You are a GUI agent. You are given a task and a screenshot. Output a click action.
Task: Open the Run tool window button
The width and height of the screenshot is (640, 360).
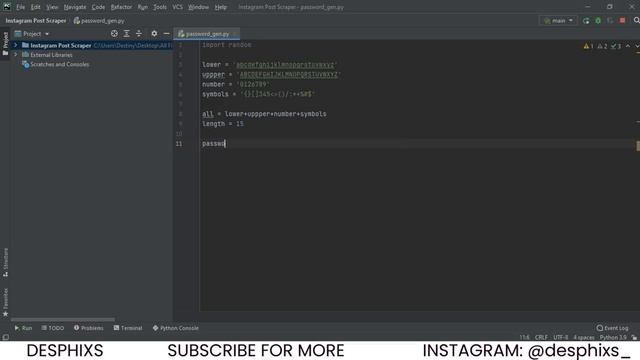click(x=23, y=328)
